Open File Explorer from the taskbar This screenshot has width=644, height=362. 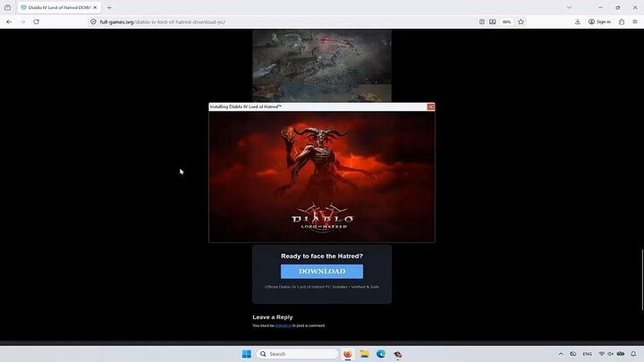[x=364, y=354]
